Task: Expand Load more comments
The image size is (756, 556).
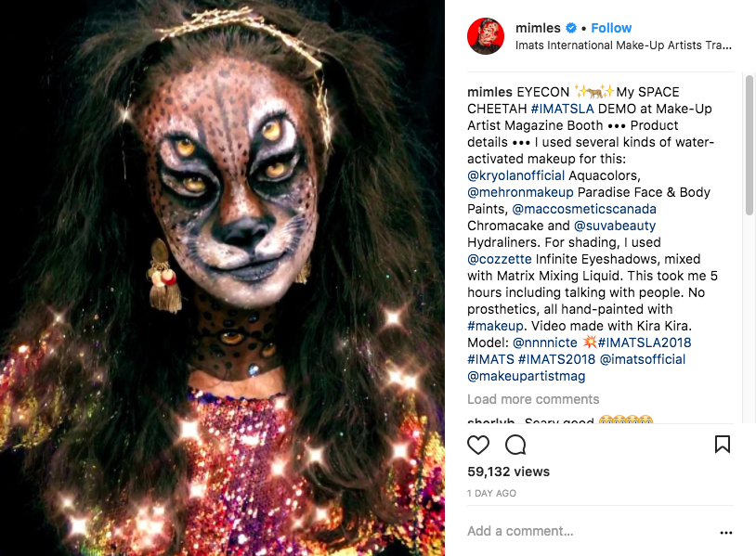Action: (x=533, y=399)
